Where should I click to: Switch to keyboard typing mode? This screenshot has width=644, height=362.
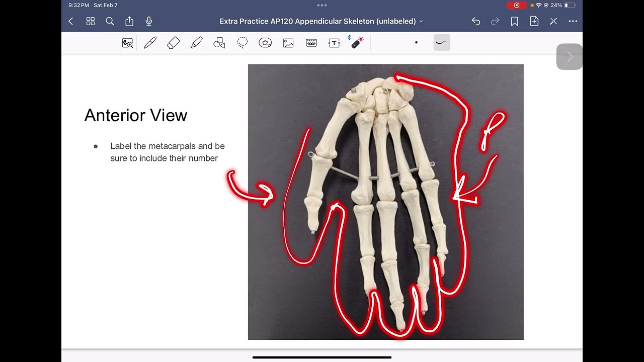pos(311,43)
